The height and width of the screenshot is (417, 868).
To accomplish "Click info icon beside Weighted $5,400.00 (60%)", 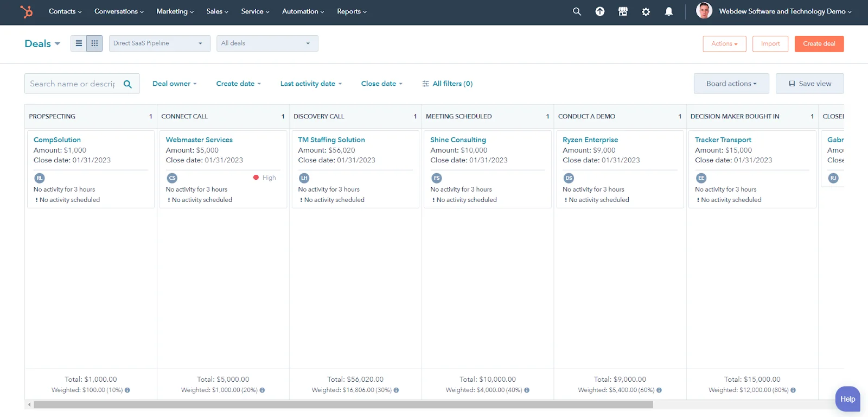I will tap(659, 390).
